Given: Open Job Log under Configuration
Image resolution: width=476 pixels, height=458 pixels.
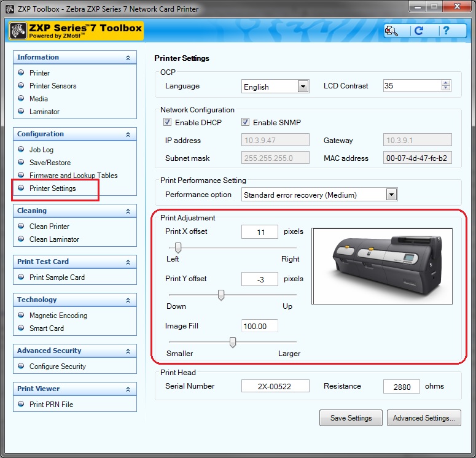Looking at the screenshot, I should [41, 150].
